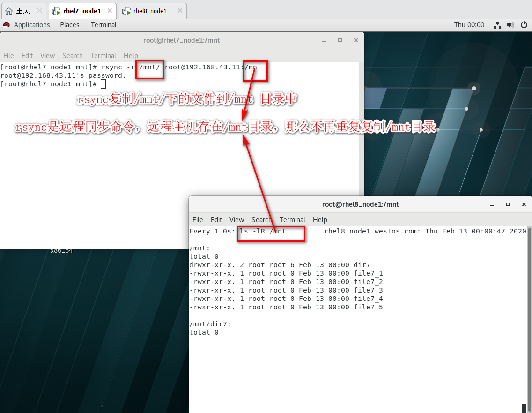The width and height of the screenshot is (532, 413).
Task: Open the Terminal app menu in top bar
Action: coord(103,25)
